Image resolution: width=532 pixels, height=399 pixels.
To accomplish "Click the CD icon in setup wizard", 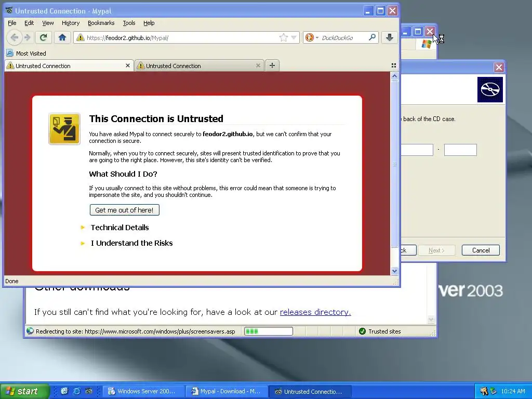I will (x=490, y=89).
